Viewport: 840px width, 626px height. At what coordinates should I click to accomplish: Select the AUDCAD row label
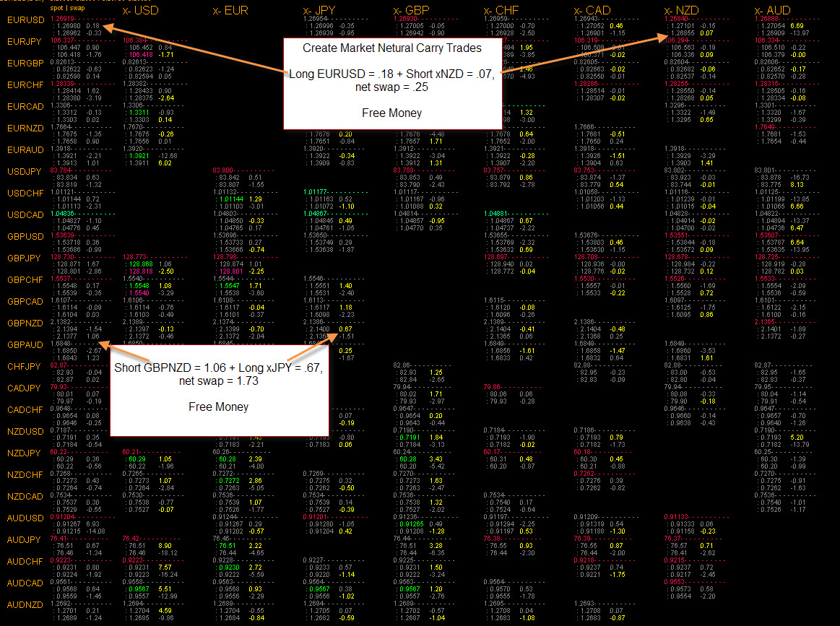25,583
